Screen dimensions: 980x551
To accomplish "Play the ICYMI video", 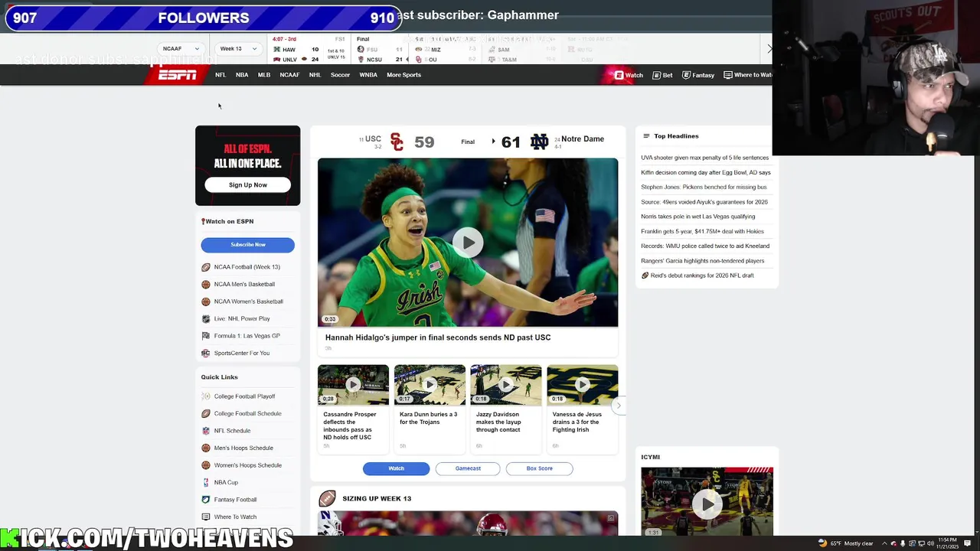I will tap(707, 503).
